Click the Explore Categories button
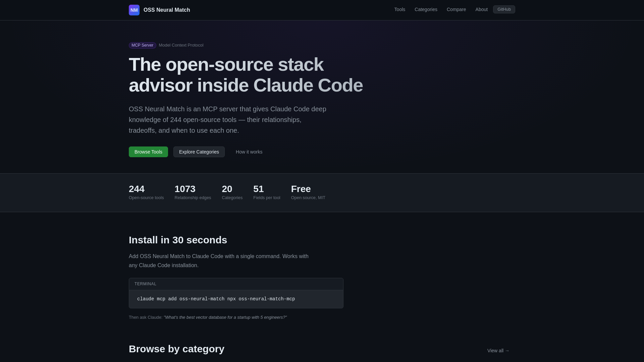This screenshot has width=644, height=362. 199,152
